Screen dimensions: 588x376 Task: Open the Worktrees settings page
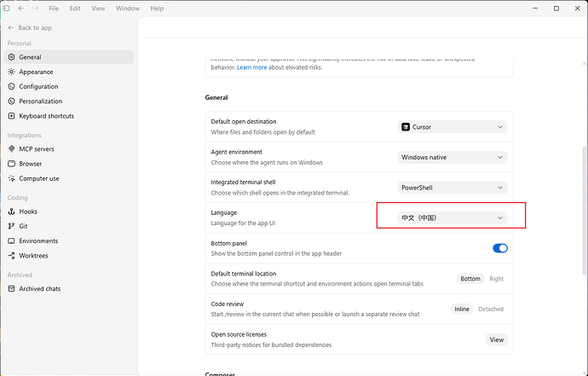[x=69, y=256]
